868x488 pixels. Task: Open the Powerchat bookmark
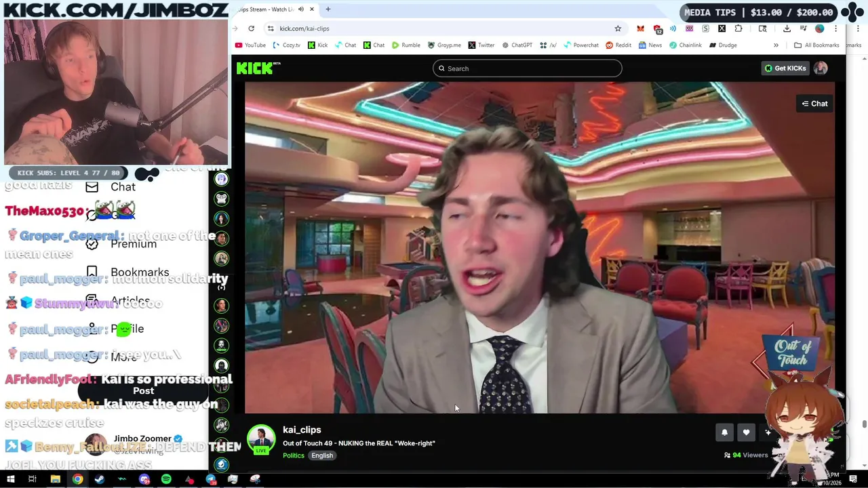click(x=580, y=45)
